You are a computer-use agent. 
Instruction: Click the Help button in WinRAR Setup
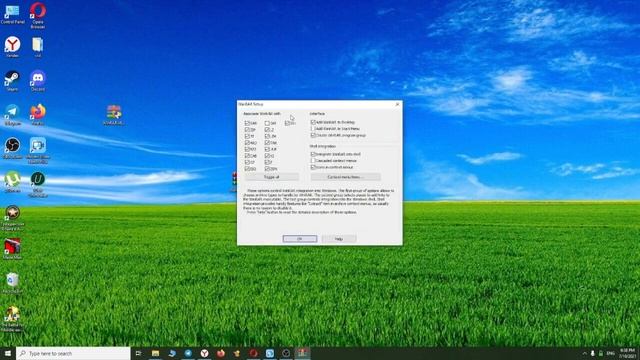click(339, 238)
